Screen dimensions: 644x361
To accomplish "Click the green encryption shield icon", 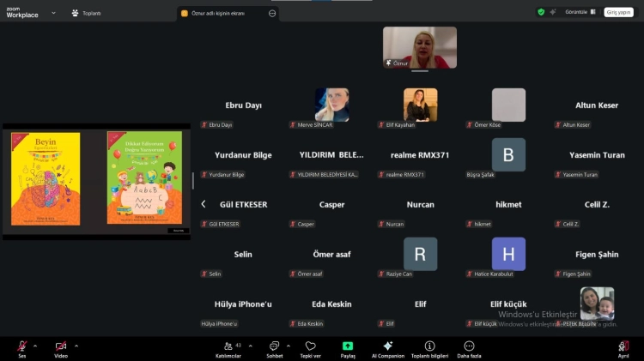I will point(541,12).
